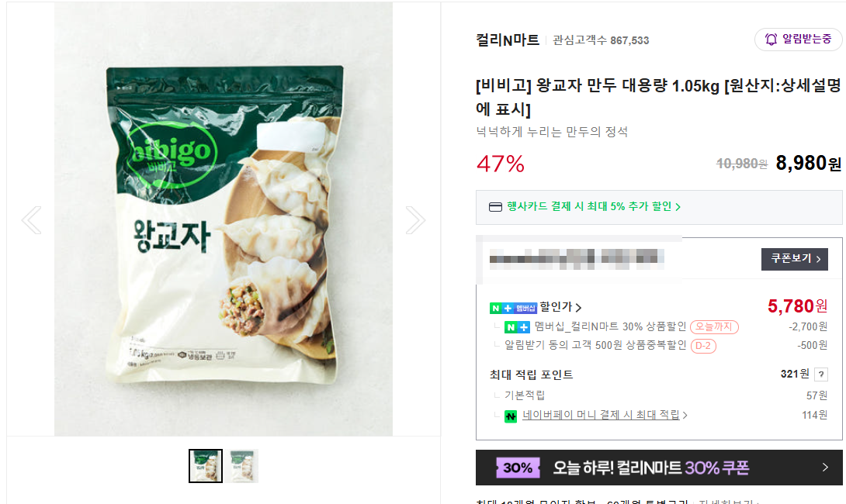Click the 오늘 하루 컬리N마트 30% 쿠폰 banner

pos(658,468)
